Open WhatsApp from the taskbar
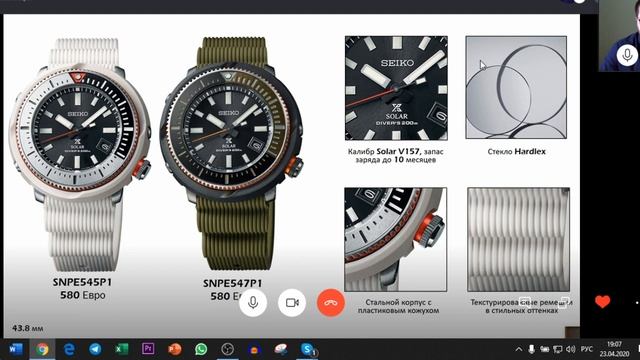Screen dimensions: 640x360 coord(201,349)
